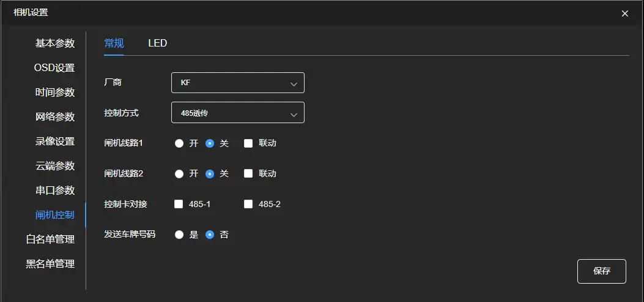Check the 联动 box for 闸机线路2
This screenshot has height=302, width=644.
tap(248, 173)
